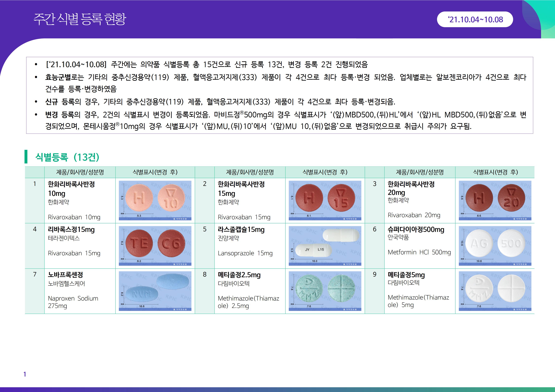Click the page number 1 at bottom left

[x=25, y=374]
